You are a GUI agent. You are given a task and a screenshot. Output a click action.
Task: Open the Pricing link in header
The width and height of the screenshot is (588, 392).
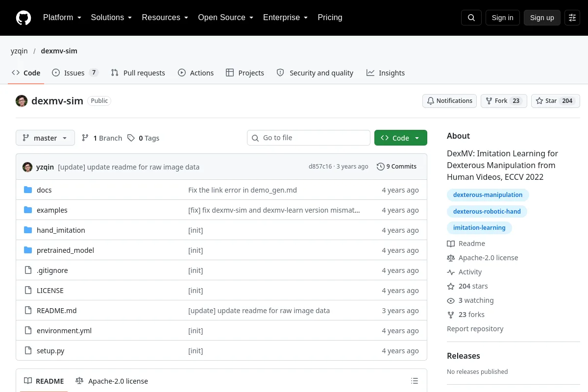coord(330,18)
